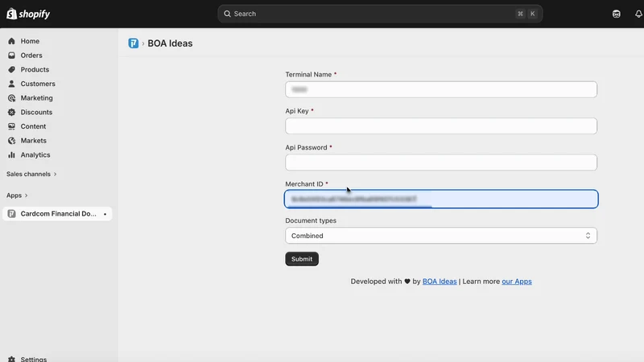This screenshot has height=362, width=644.
Task: Click the pin dot beside Cardcom app
Action: click(105, 214)
